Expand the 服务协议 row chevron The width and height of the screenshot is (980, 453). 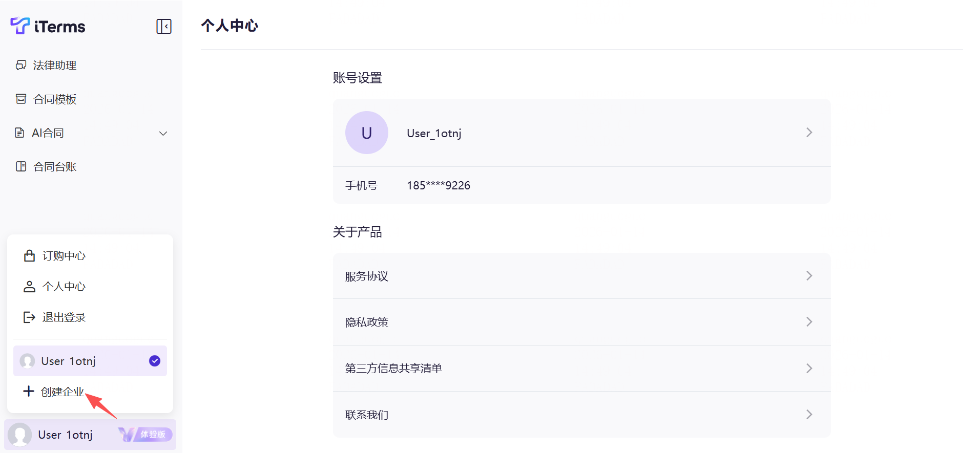pos(809,276)
